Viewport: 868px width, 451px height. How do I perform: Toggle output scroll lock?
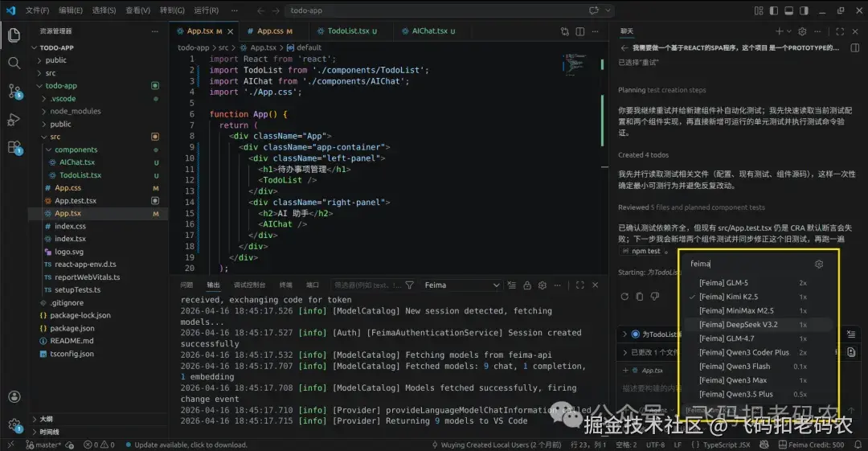527,285
